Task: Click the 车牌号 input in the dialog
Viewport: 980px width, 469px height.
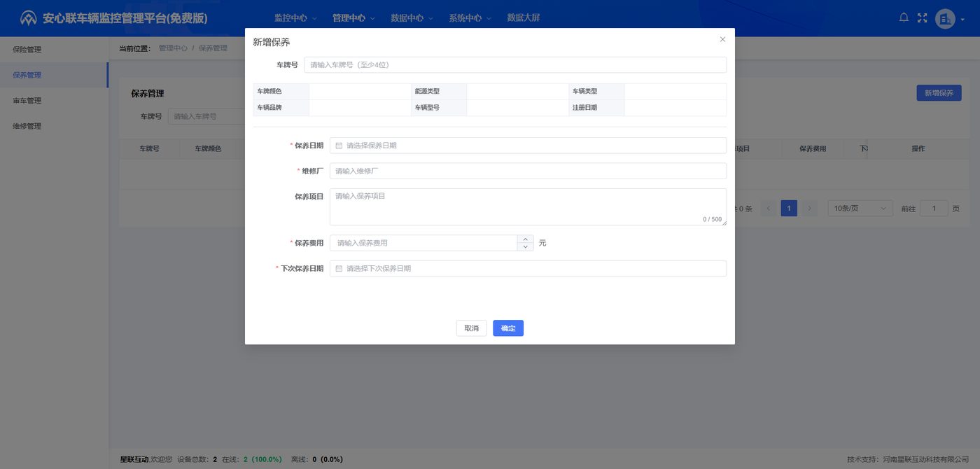Action: (x=515, y=65)
